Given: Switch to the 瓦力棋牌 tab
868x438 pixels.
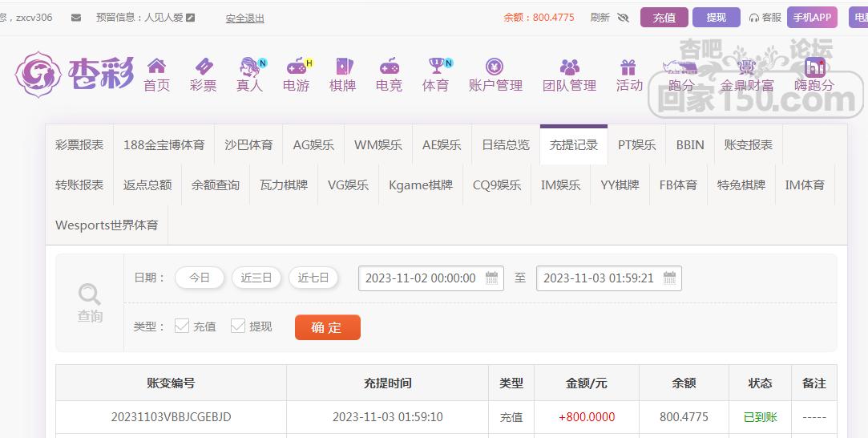Looking at the screenshot, I should click(x=284, y=185).
